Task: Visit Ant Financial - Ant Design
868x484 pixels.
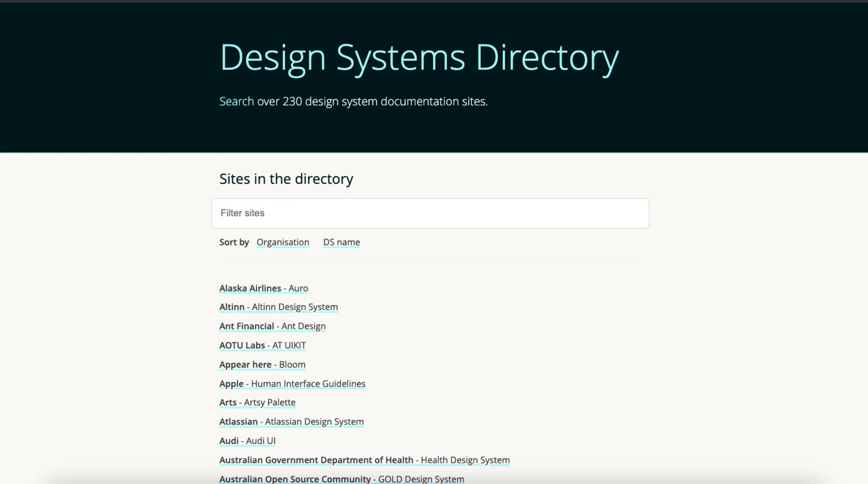Action: 272,326
